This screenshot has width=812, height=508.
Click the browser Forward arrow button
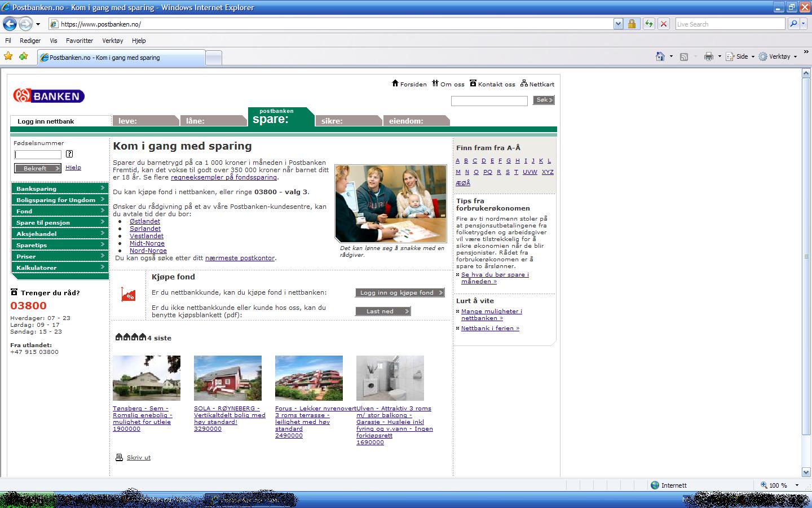[x=25, y=24]
